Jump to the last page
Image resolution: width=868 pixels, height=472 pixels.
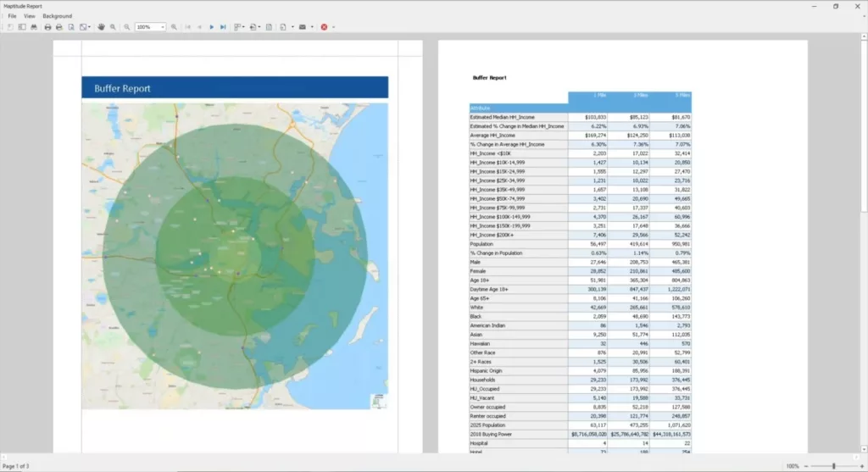(223, 27)
